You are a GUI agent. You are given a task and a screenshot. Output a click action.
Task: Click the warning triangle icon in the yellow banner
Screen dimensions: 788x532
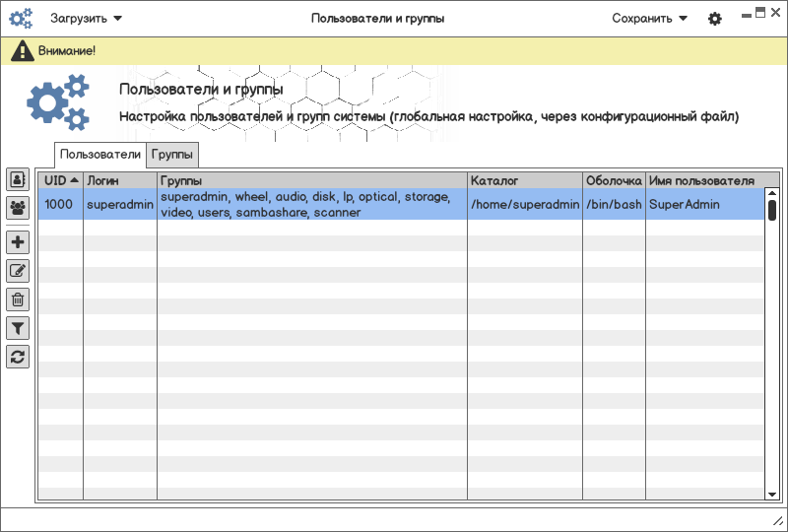[23, 51]
